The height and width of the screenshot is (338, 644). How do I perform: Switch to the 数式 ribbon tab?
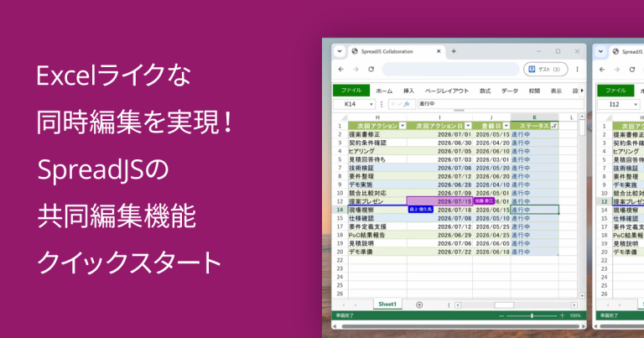485,91
